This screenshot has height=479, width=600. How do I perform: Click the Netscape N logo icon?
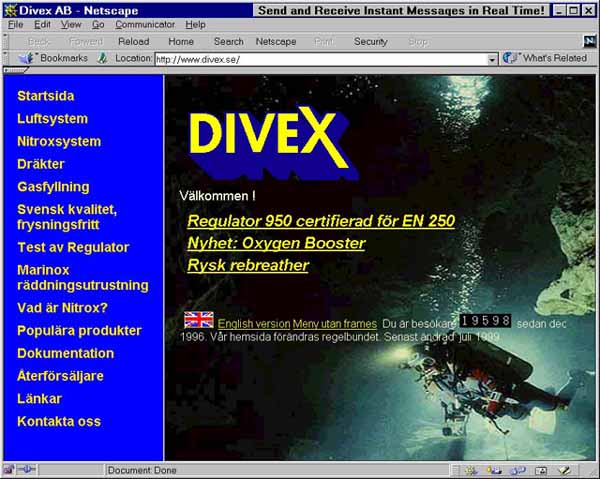tap(589, 41)
